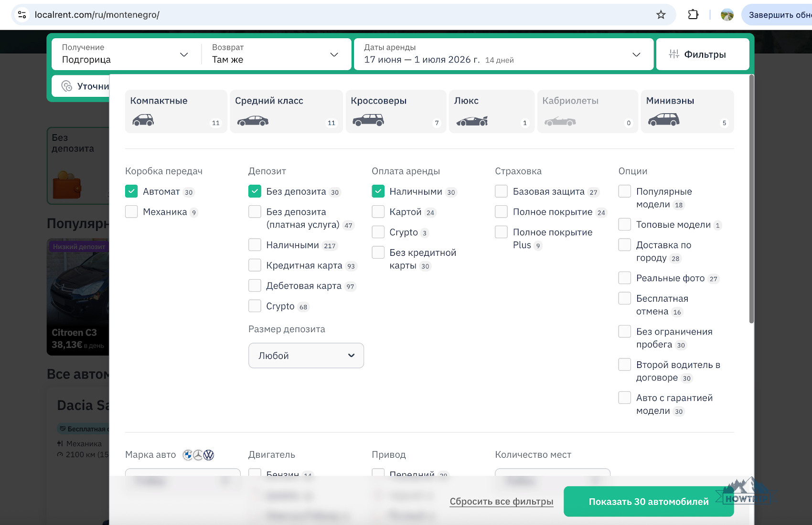
Task: Select the Компактные car class tab
Action: tap(176, 111)
